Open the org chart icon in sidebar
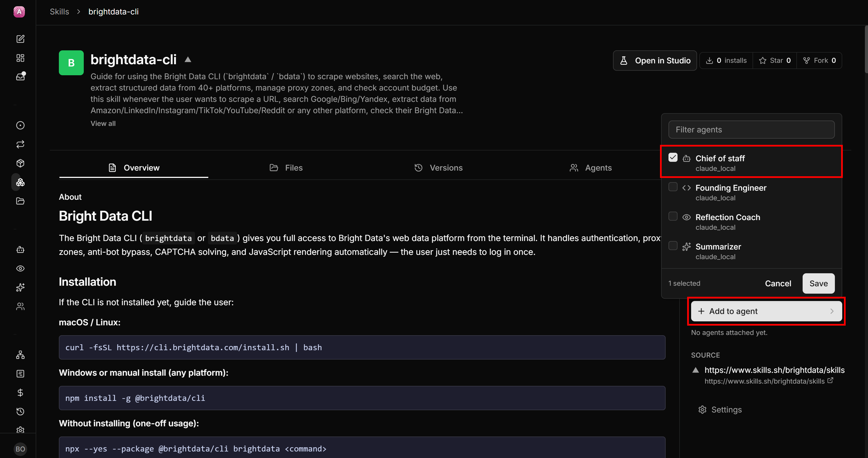 coord(20,355)
